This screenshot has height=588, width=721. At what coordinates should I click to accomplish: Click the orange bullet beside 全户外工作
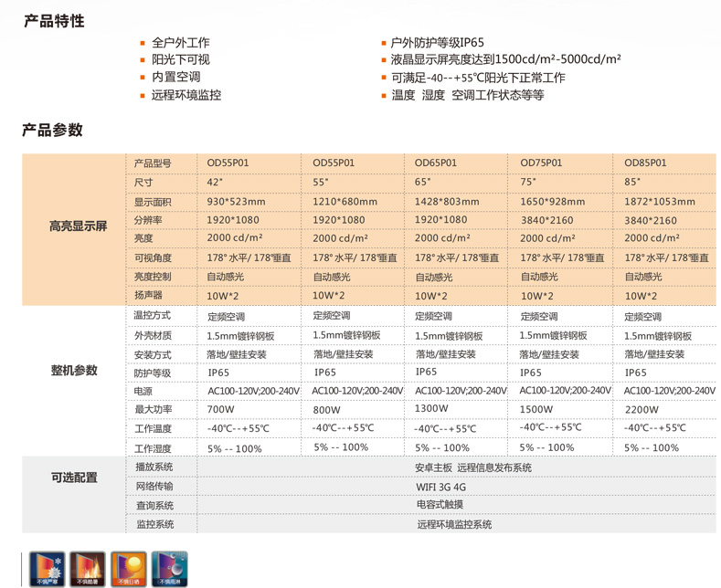[143, 43]
